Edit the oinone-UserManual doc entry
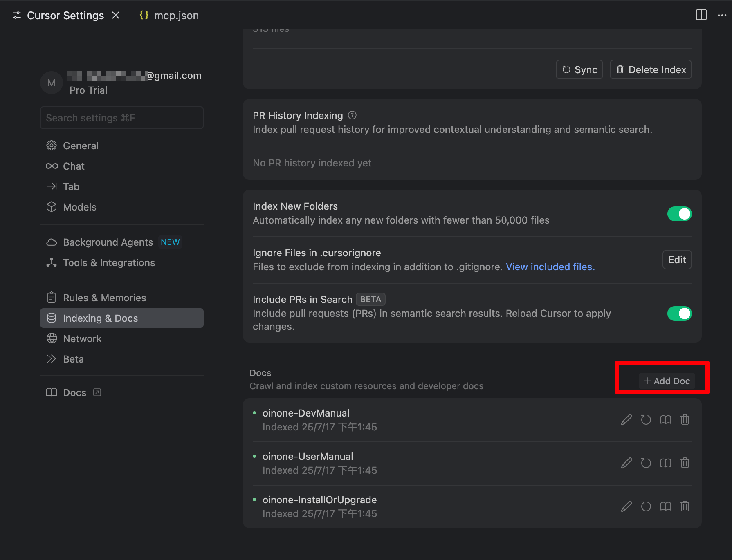The width and height of the screenshot is (732, 560). click(x=626, y=463)
